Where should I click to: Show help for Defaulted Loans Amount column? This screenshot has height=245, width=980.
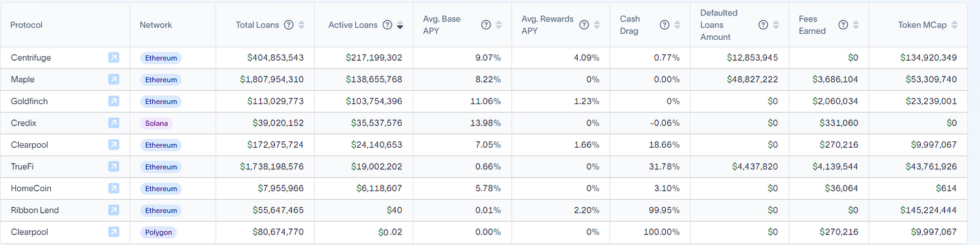pyautogui.click(x=763, y=25)
